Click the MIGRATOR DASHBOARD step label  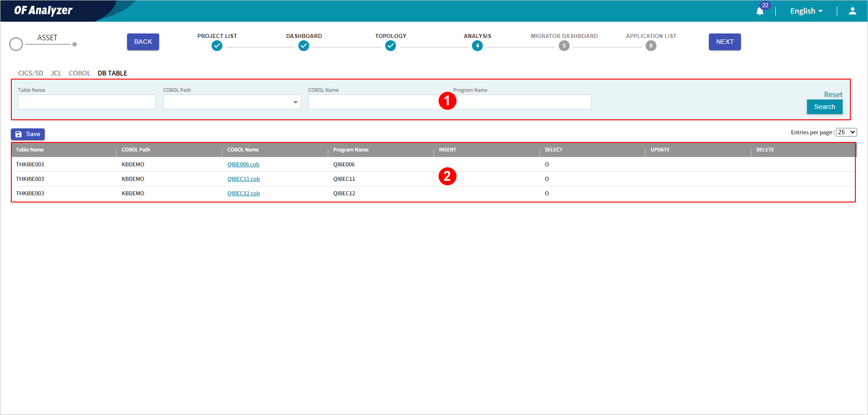[564, 36]
